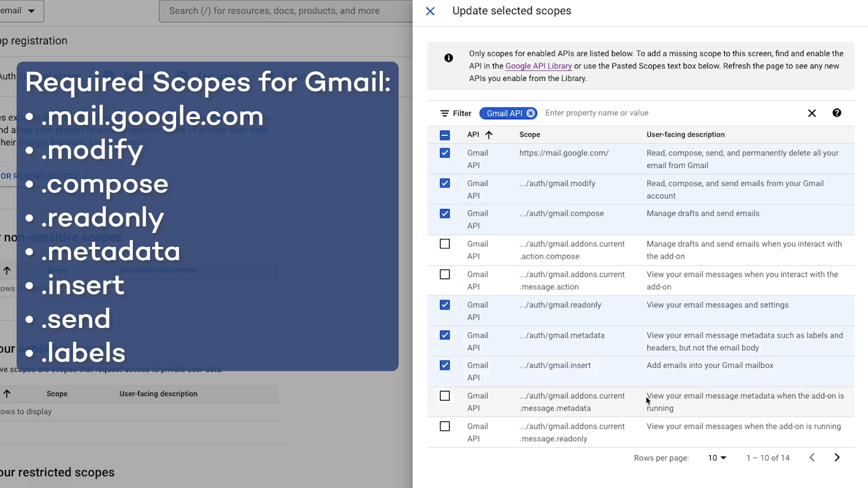868x488 pixels.
Task: Select the .../auth/gmail.insert scope text
Action: pos(555,365)
